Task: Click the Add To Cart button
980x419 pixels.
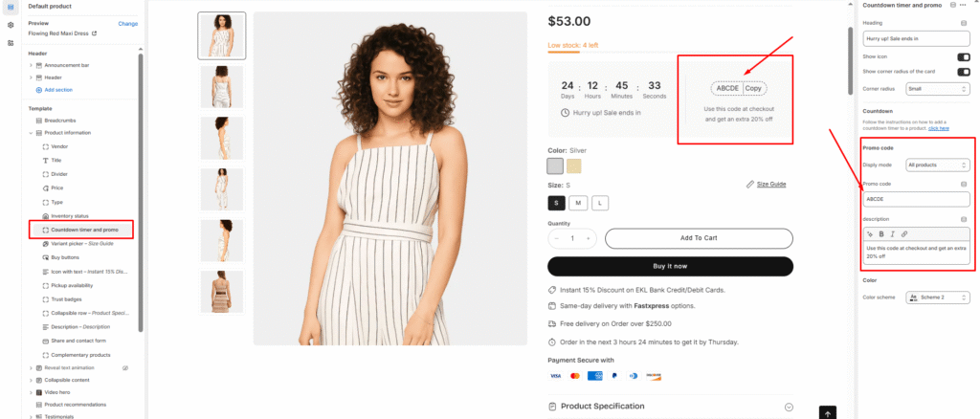Action: [x=699, y=238]
